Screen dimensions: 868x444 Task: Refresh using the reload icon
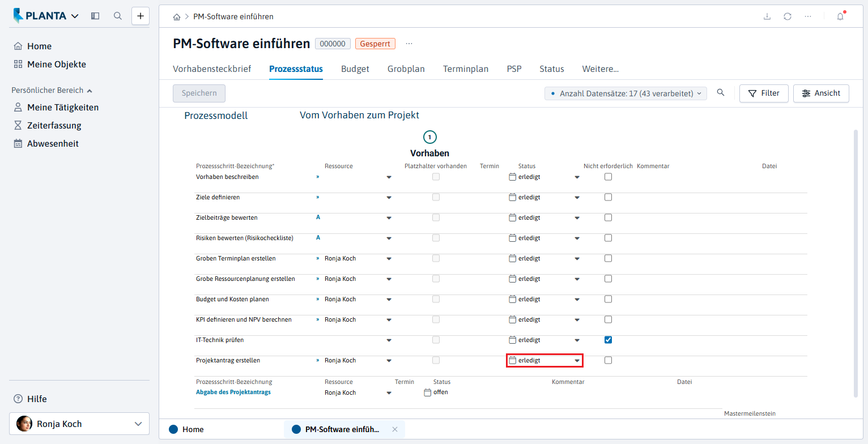click(788, 16)
